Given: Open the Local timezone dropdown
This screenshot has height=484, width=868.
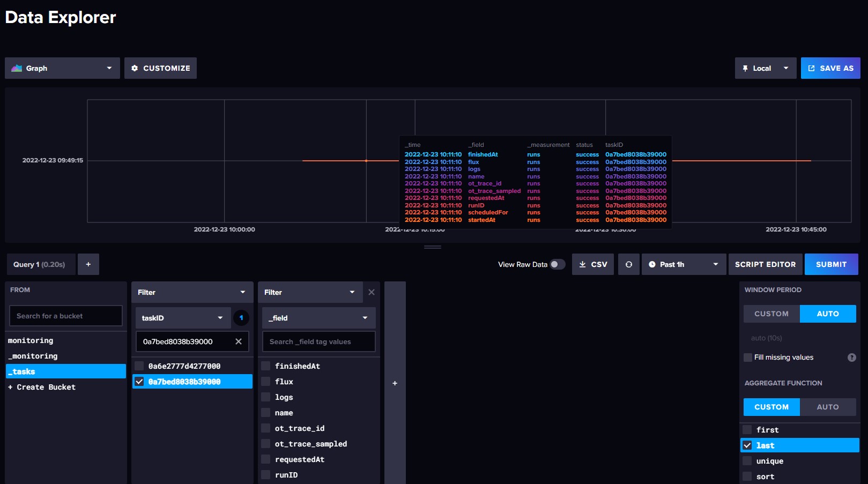Looking at the screenshot, I should (766, 68).
